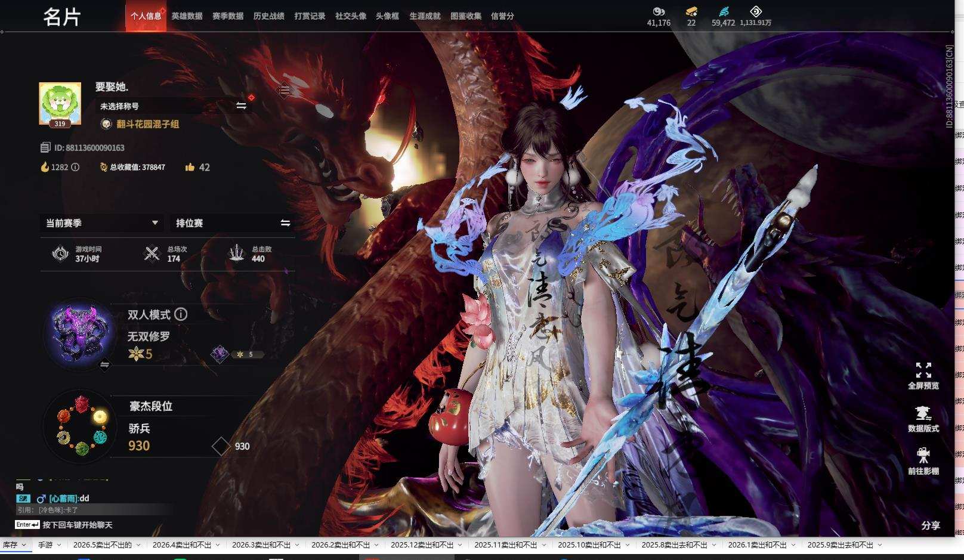
Task: Open 全屏预览 fullscreen preview
Action: [923, 376]
